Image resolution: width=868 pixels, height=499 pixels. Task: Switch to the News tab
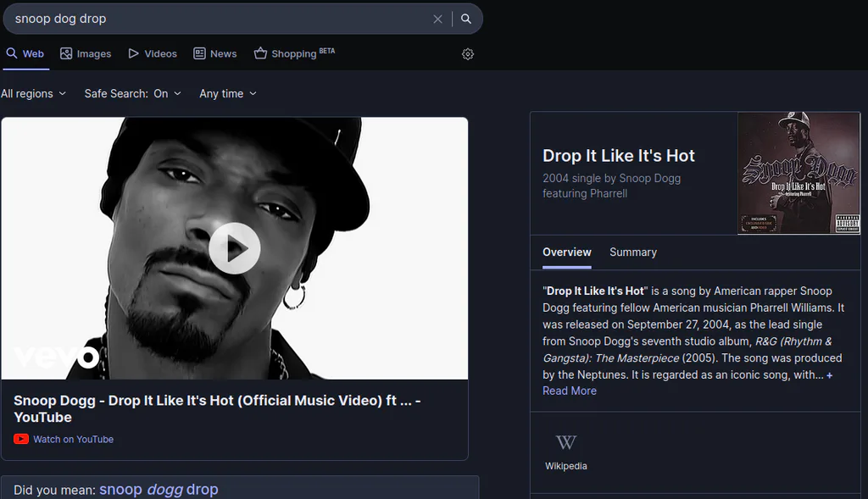(x=215, y=53)
